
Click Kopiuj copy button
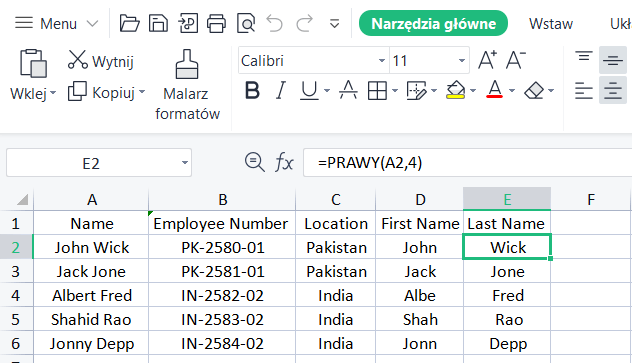point(102,93)
